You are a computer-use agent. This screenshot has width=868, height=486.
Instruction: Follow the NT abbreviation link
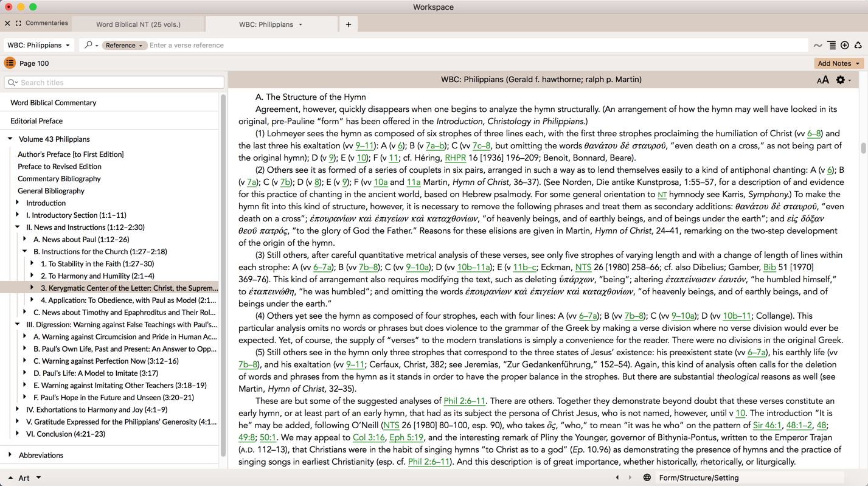pyautogui.click(x=662, y=195)
